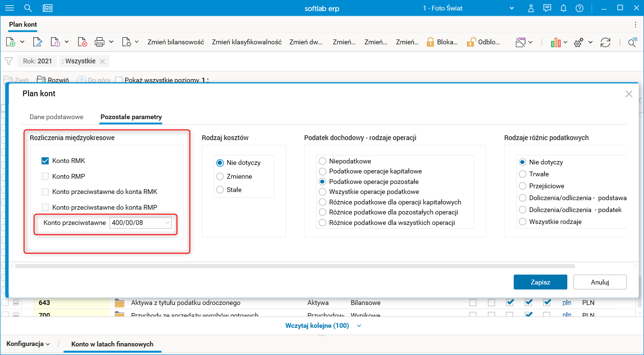
Task: Click the delete document icon
Action: (82, 42)
